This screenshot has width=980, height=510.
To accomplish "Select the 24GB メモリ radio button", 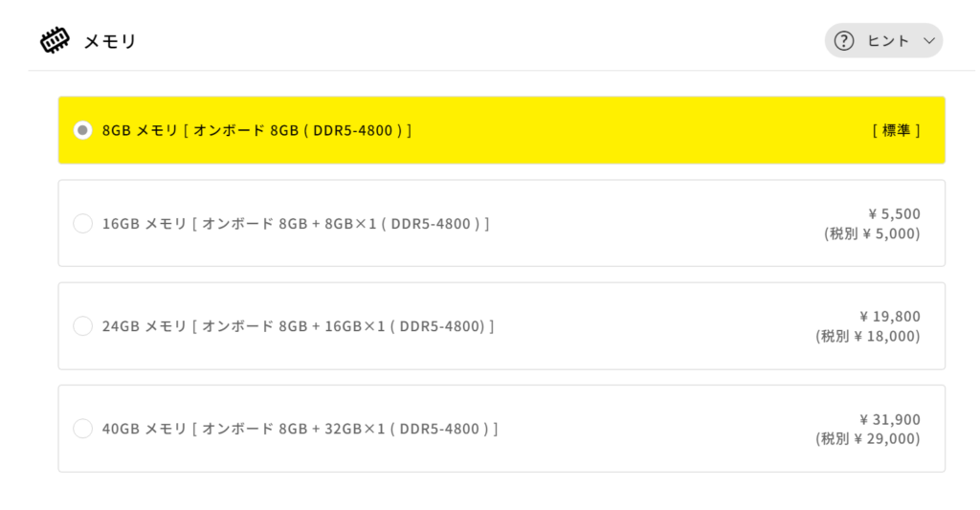I will click(82, 325).
